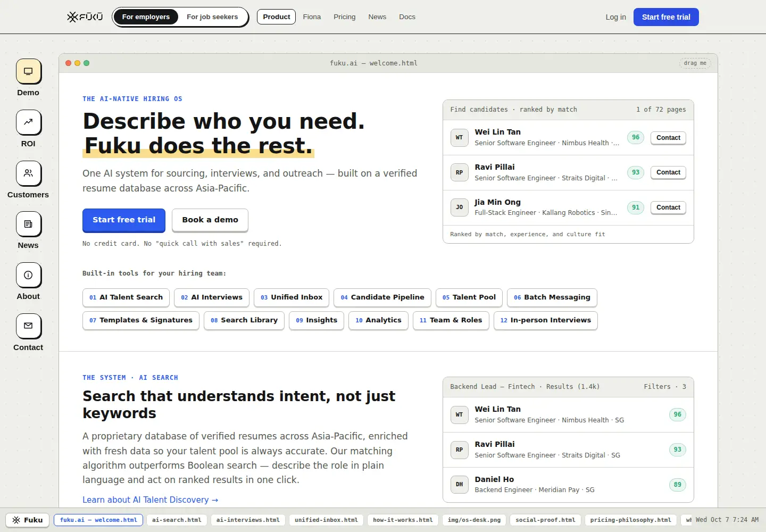Screen dimensions: 766x532
Task: Open the Contact envelope icon
Action: click(x=28, y=326)
